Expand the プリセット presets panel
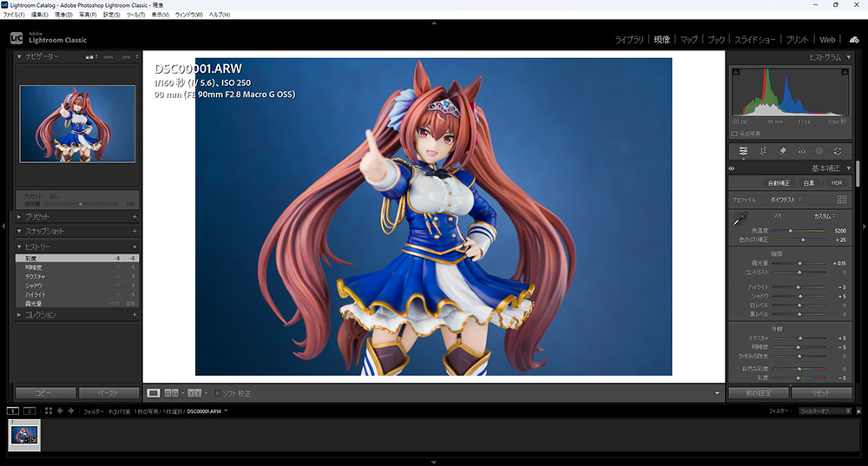 pos(19,217)
